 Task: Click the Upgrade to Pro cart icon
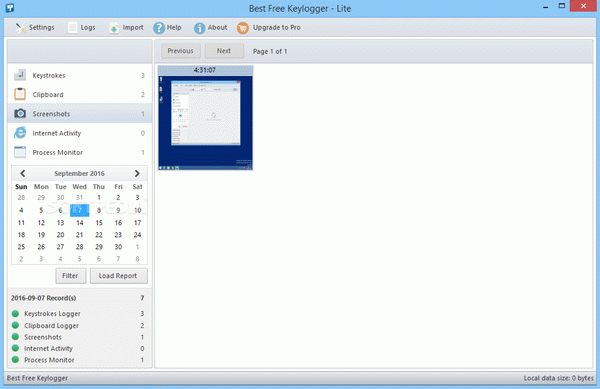pyautogui.click(x=243, y=28)
